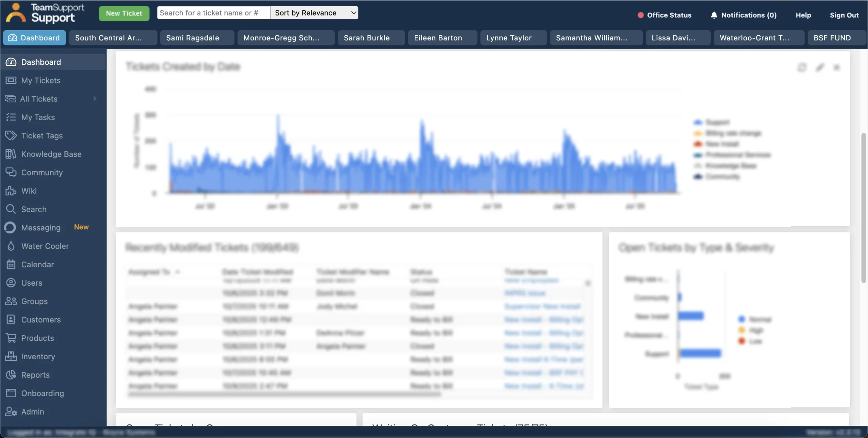The height and width of the screenshot is (438, 868).
Task: Edit the Tickets Created by Date widget with pencil icon
Action: (x=820, y=67)
